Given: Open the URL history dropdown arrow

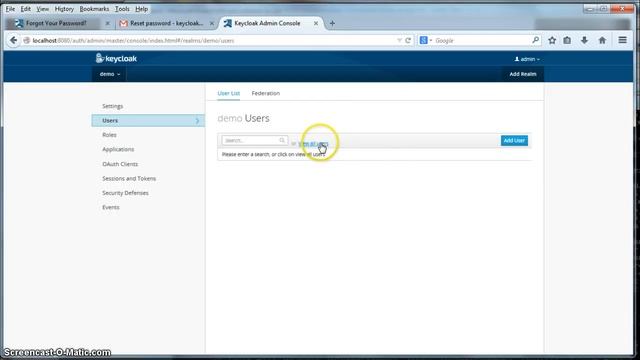Looking at the screenshot, I should [x=399, y=40].
